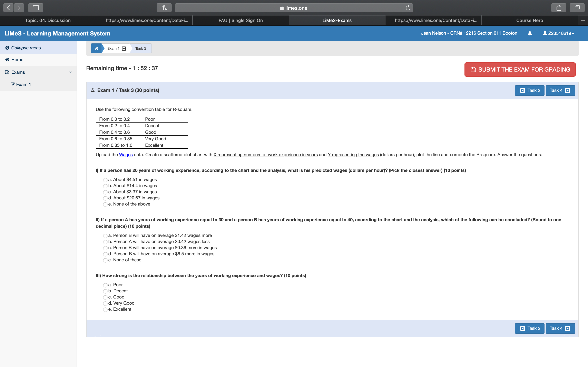Choose 'Very Good' relationship strength option
The image size is (588, 367).
105,303
